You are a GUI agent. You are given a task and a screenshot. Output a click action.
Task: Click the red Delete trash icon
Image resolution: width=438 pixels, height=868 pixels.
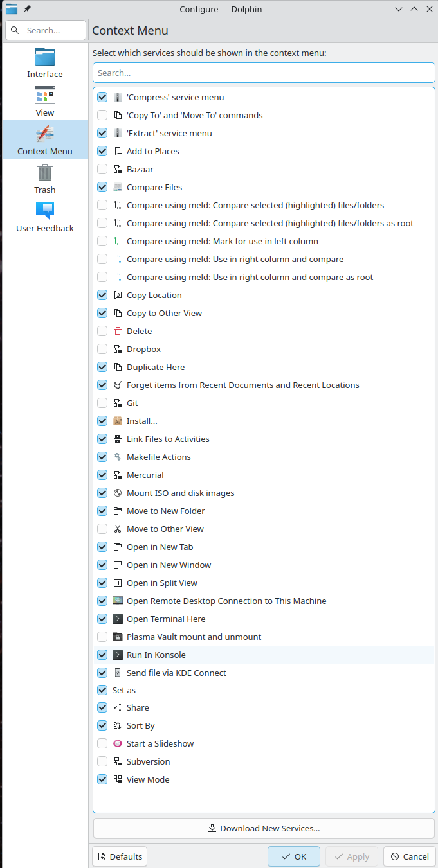tap(118, 332)
